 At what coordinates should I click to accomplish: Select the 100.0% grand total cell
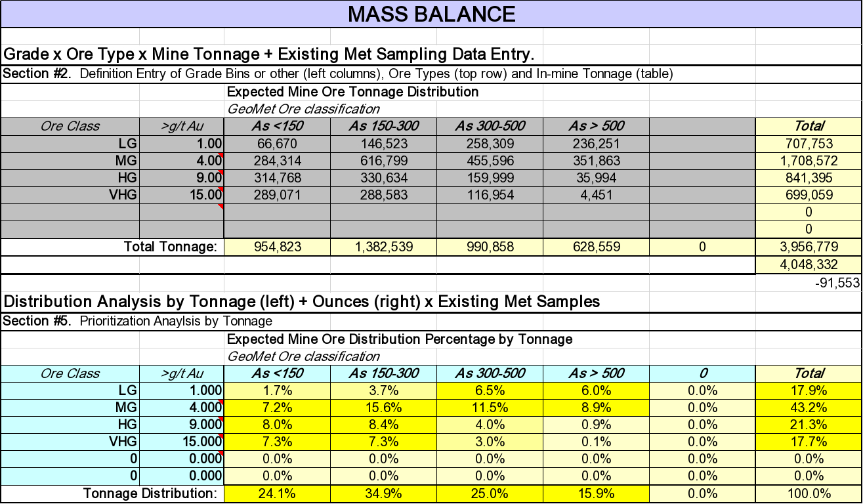pos(809,493)
